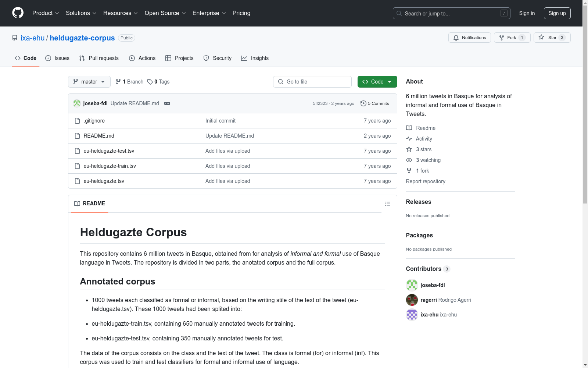Open the Releases heading link
The image size is (588, 368).
[419, 202]
